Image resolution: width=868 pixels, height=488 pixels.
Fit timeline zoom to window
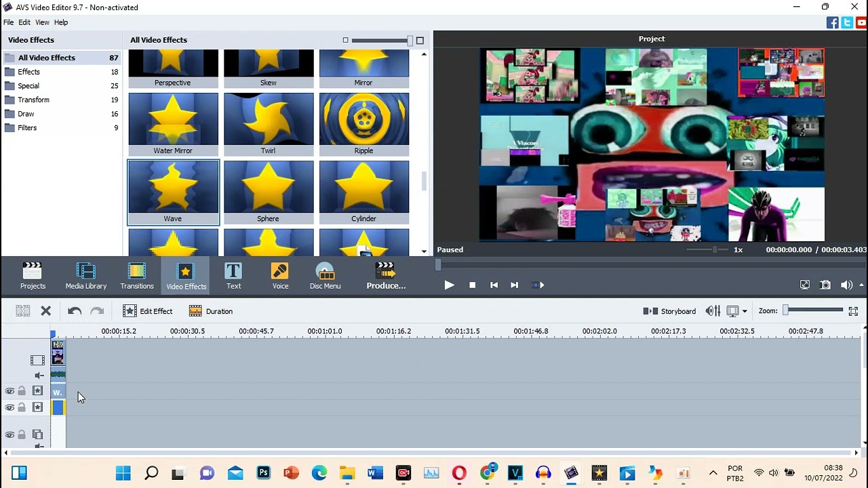(853, 311)
